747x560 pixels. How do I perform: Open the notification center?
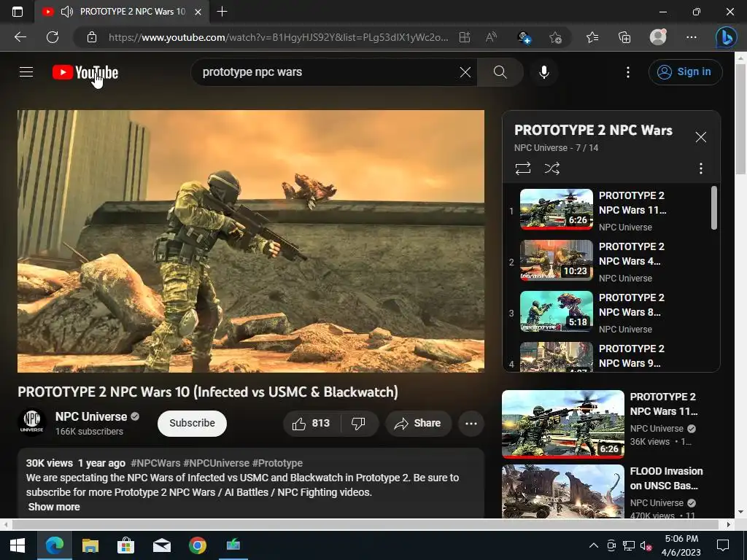[x=723, y=545]
